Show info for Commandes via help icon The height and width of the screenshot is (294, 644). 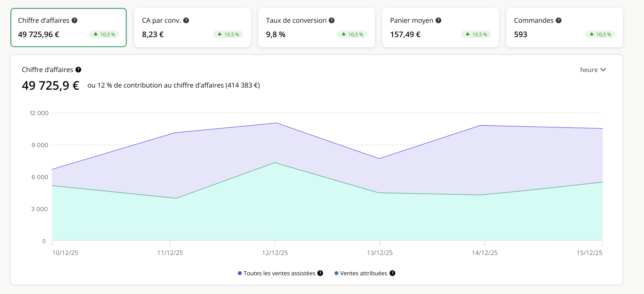[558, 20]
